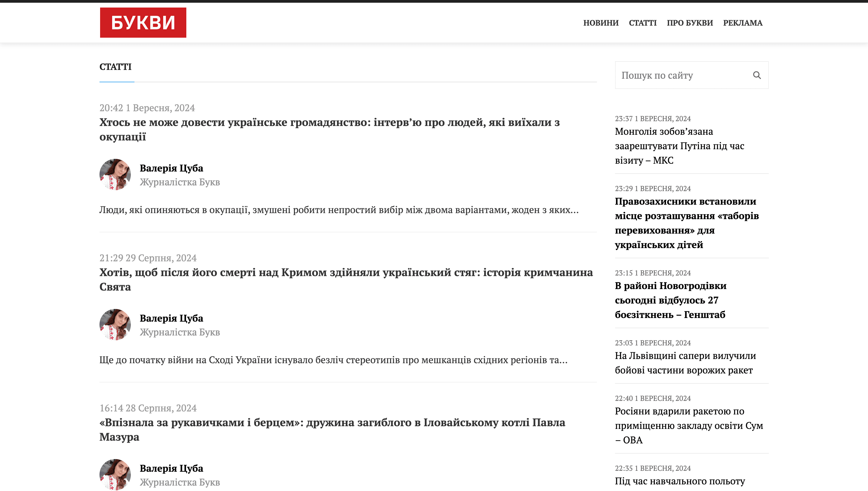This screenshot has height=491, width=868.
Task: Open the РЕКЛАМА menu item
Action: point(743,23)
